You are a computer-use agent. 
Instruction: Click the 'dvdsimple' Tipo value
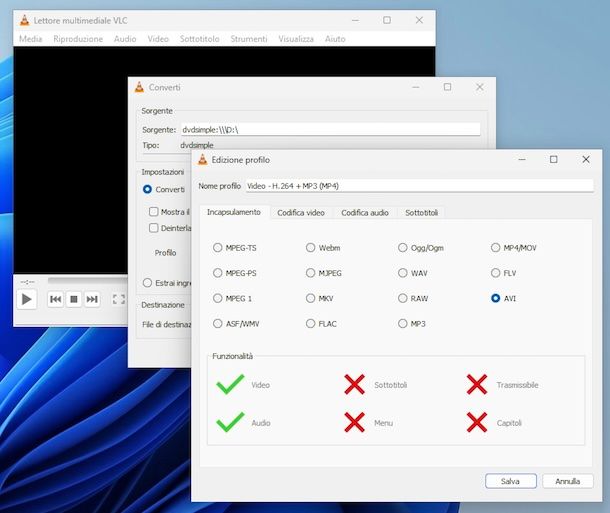197,145
